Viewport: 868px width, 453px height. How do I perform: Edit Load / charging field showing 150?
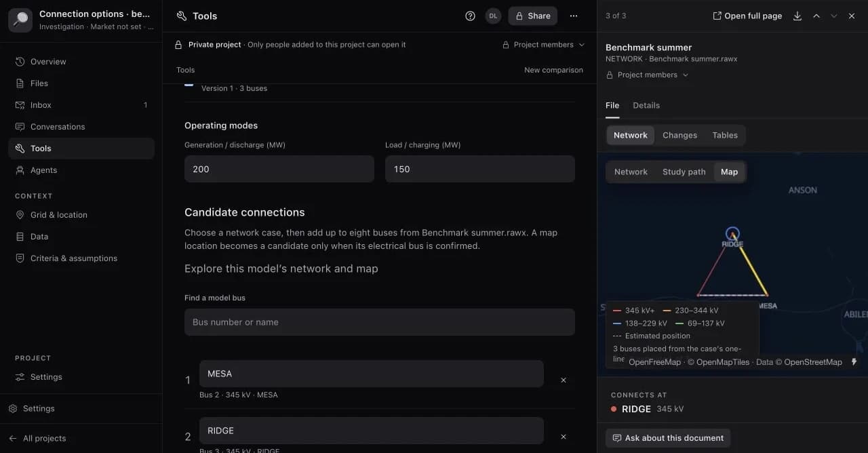tap(480, 169)
